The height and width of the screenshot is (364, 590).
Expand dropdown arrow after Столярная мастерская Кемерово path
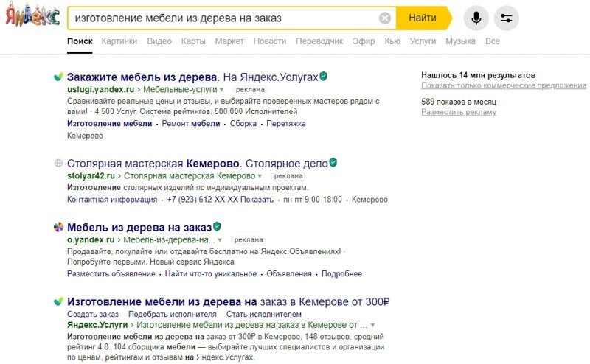[260, 176]
